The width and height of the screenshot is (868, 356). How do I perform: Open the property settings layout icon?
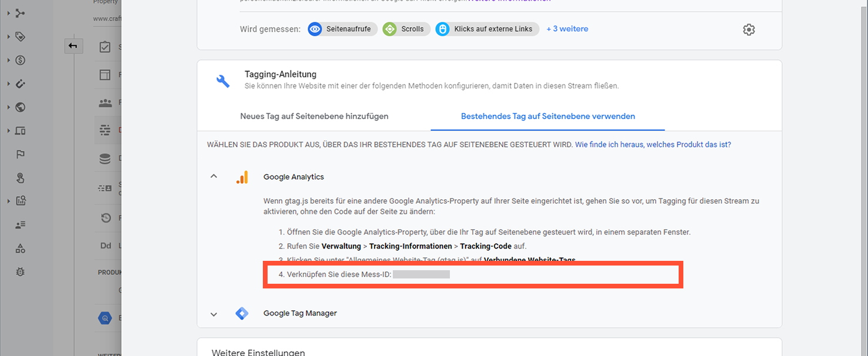point(105,75)
